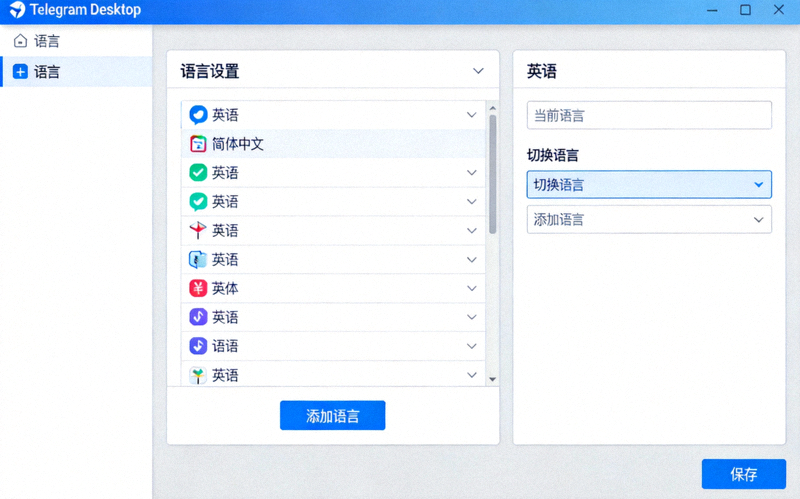800x499 pixels.
Task: Click the language list scrollbar down arrow
Action: click(x=492, y=379)
